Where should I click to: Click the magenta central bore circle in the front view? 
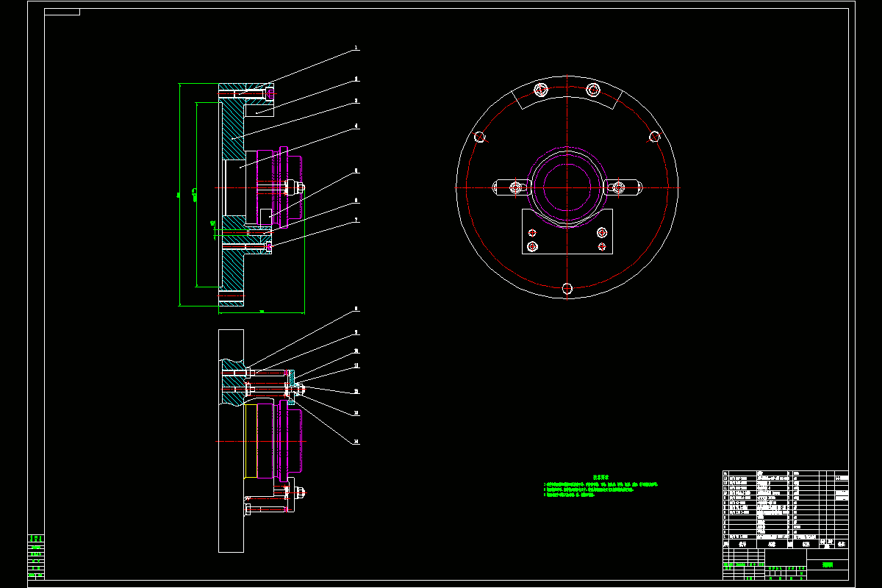[x=567, y=187]
